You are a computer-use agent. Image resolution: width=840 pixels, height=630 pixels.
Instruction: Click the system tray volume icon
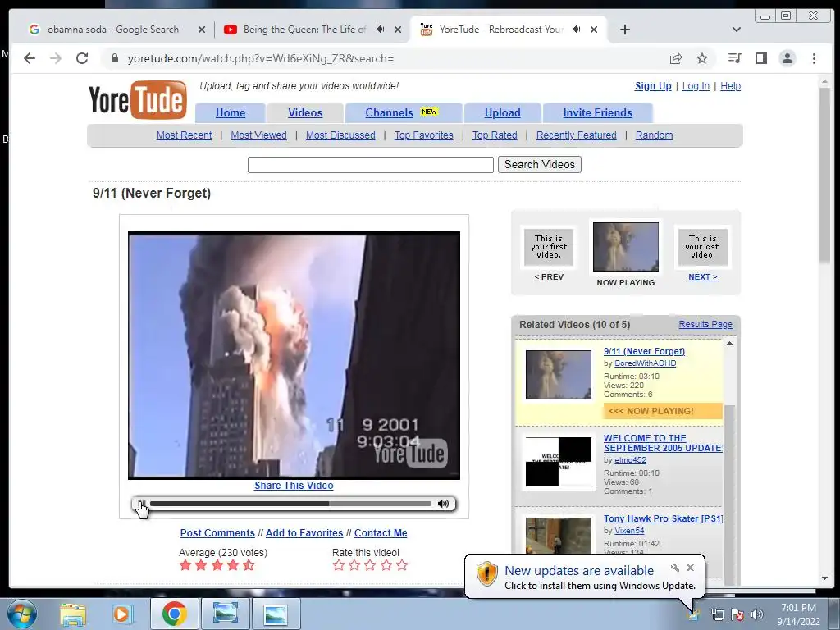756,615
